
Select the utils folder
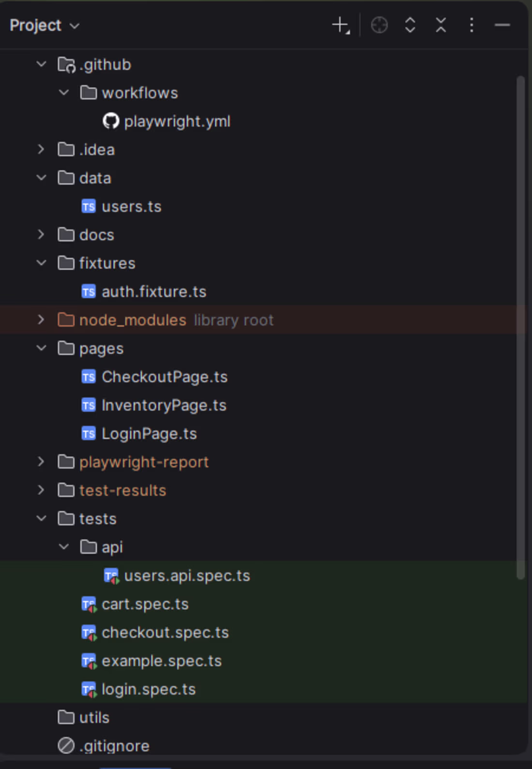94,718
